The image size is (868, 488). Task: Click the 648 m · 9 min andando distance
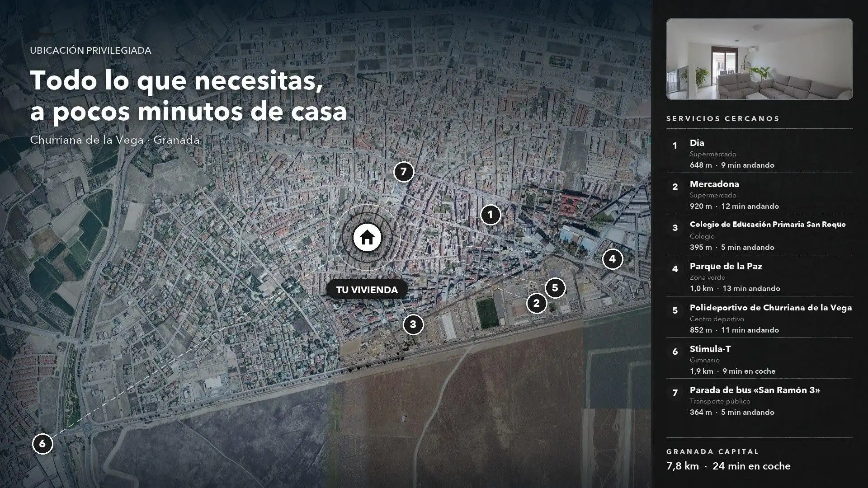732,165
